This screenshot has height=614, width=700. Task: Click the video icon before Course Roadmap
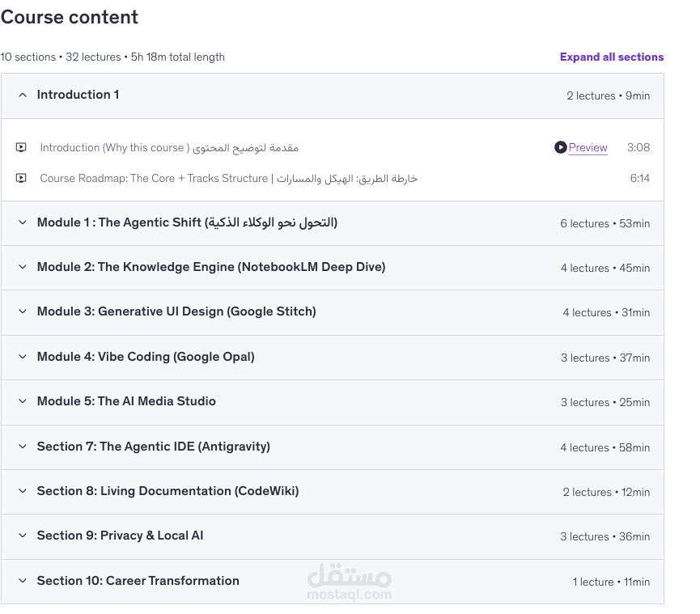[21, 178]
